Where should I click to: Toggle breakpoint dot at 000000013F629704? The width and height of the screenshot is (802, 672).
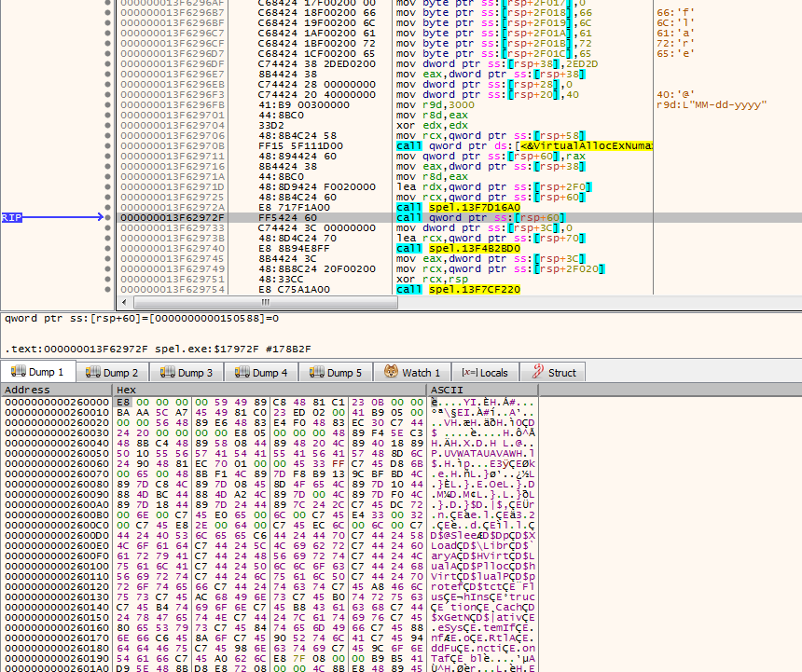(x=107, y=125)
